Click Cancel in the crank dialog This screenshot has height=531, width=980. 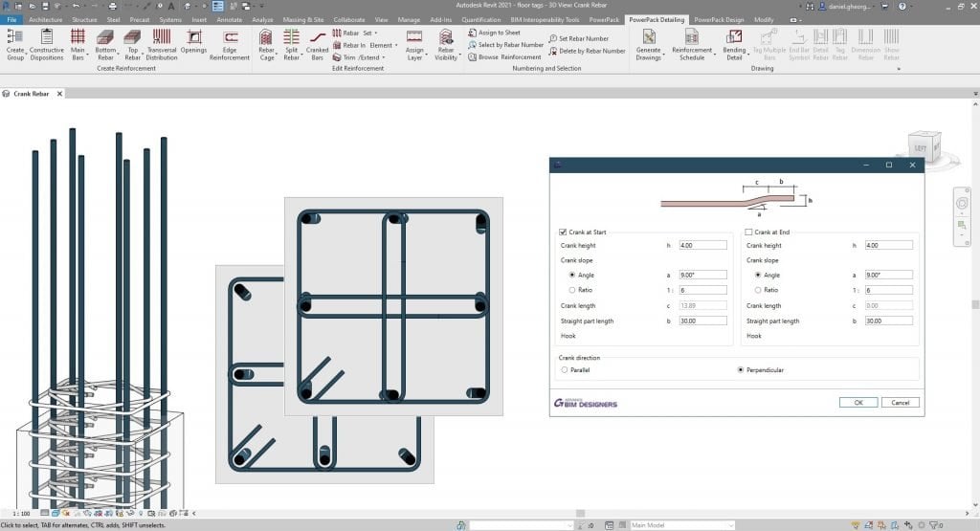point(900,402)
